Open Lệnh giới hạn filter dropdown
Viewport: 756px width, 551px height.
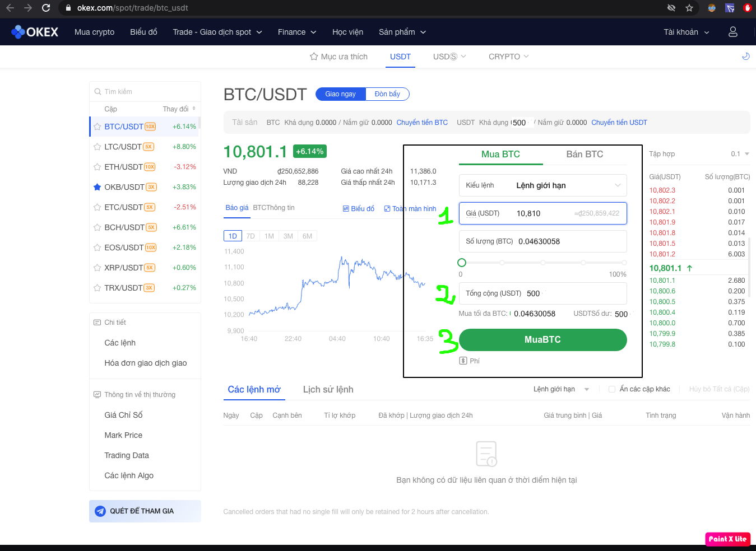click(x=561, y=389)
